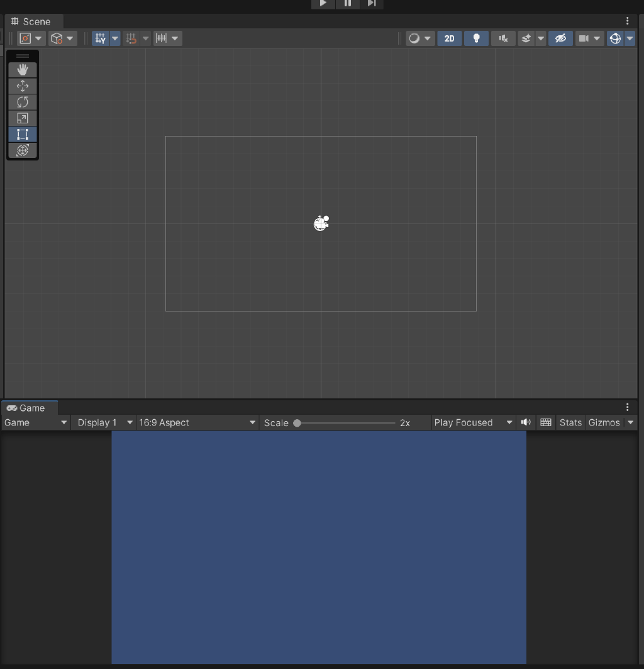The height and width of the screenshot is (669, 644).
Task: Toggle scene audio speaker button
Action: tap(503, 38)
